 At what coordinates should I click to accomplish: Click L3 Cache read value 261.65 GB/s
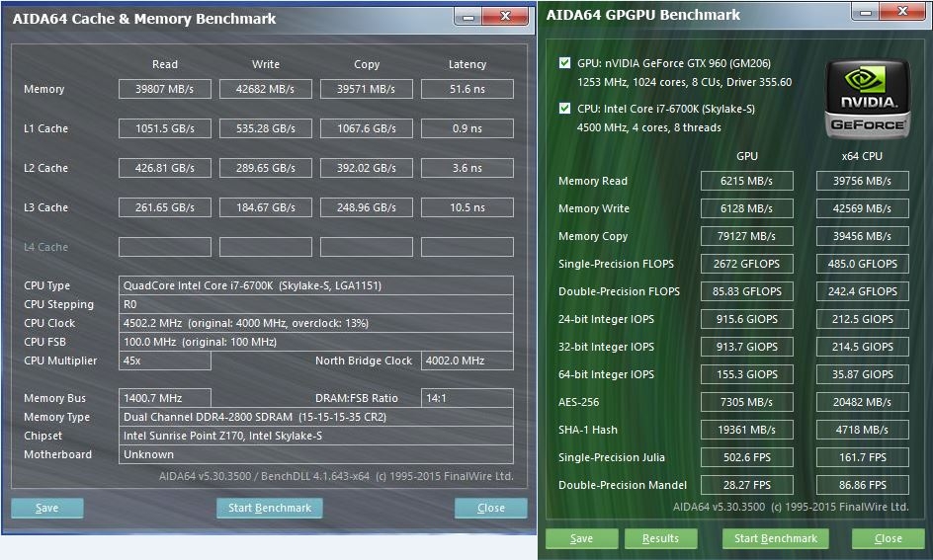pos(165,207)
